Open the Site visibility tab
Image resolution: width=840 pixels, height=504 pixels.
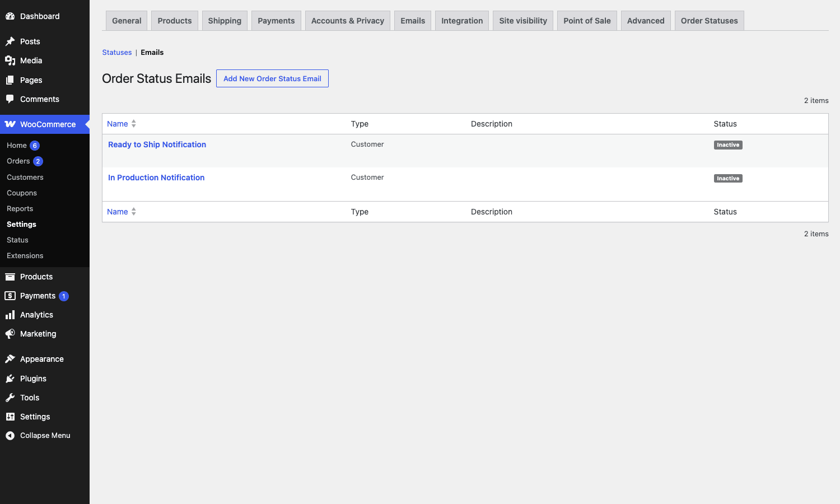(523, 21)
